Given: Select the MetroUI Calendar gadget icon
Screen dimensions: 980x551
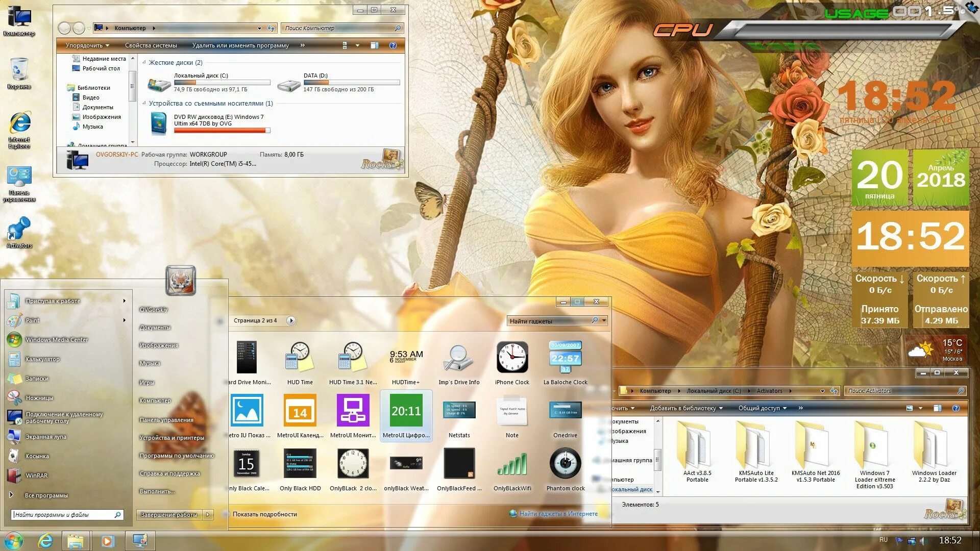Looking at the screenshot, I should coord(300,411).
